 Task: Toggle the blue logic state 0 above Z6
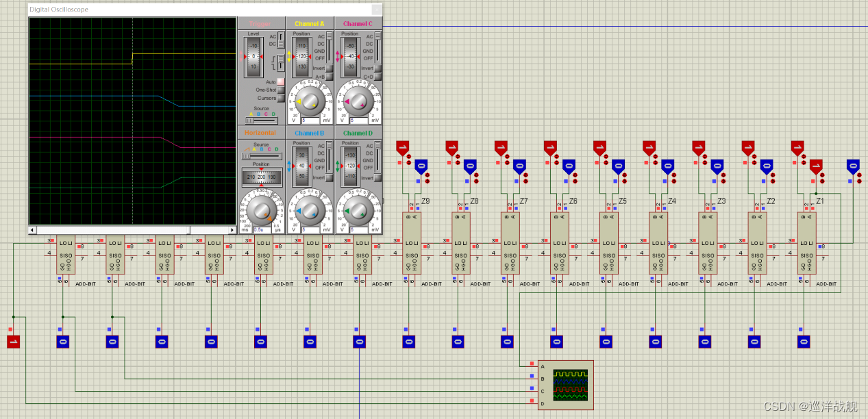(569, 165)
